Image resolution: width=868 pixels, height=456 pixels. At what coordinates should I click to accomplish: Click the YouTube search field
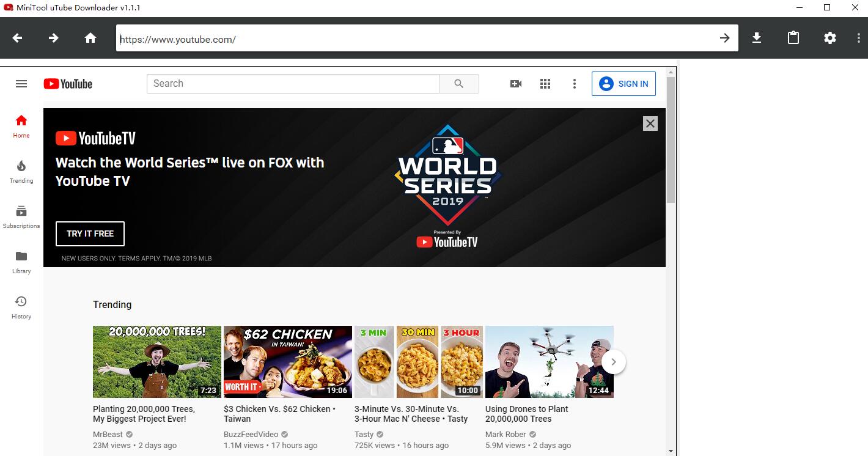click(293, 84)
